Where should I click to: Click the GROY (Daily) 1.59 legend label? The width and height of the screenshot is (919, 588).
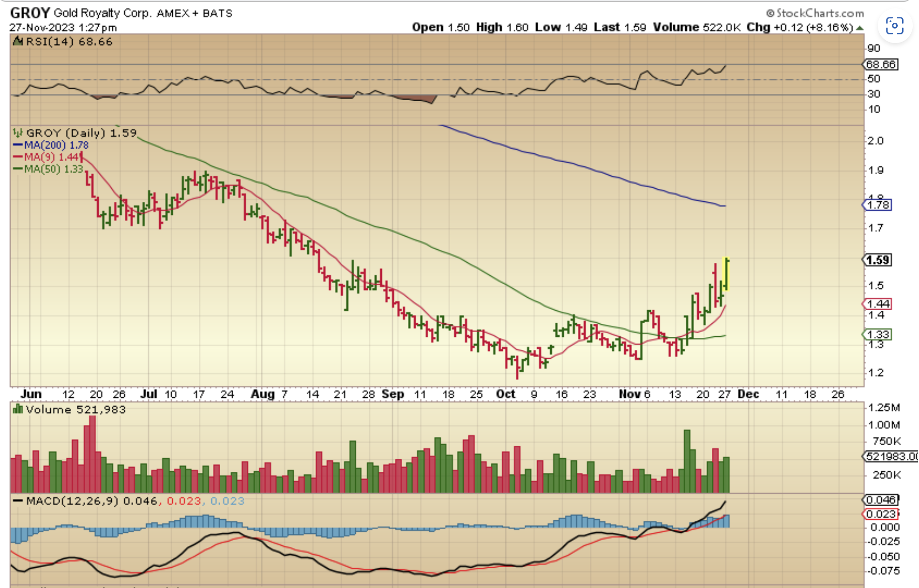pyautogui.click(x=81, y=133)
